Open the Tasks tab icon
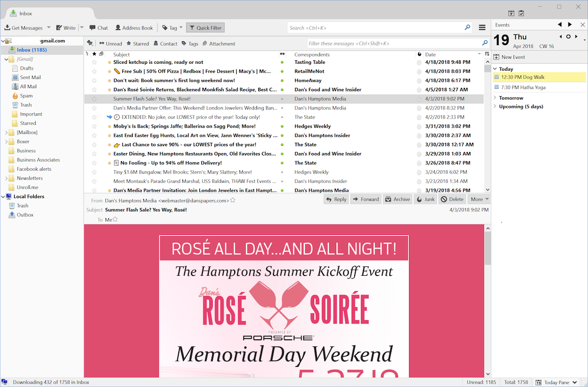The image size is (588, 387). [521, 13]
